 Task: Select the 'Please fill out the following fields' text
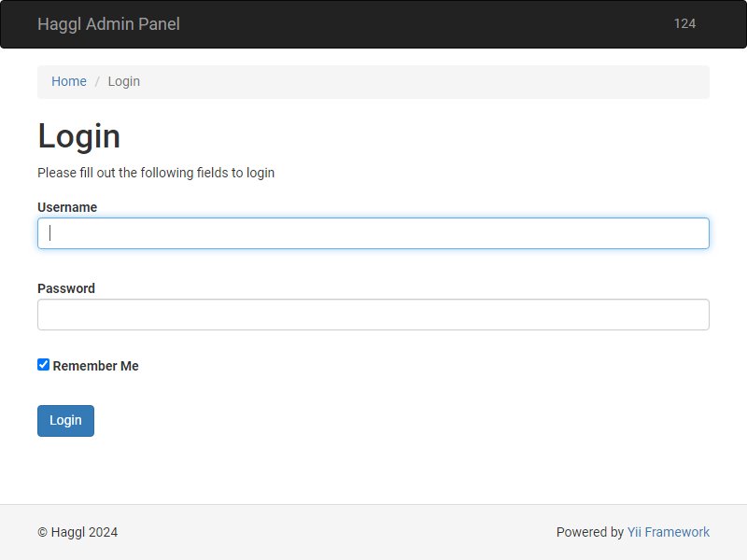(x=156, y=173)
